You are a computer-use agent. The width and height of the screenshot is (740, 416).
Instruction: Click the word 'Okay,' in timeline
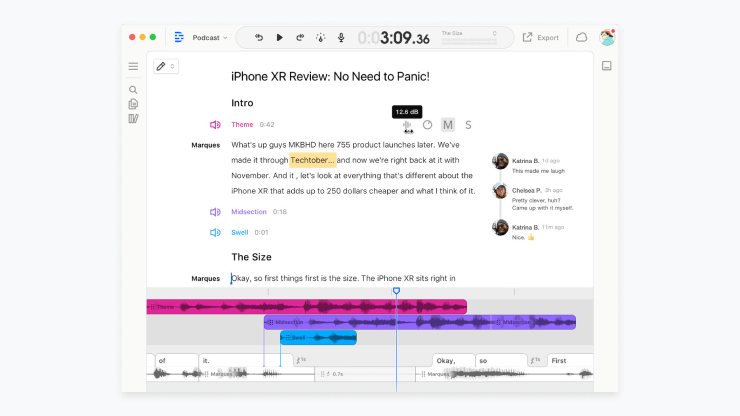(454, 360)
